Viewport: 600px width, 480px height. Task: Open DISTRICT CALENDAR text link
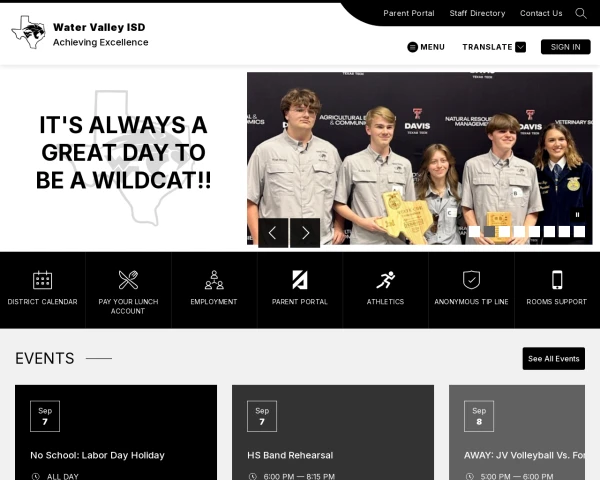click(x=42, y=302)
